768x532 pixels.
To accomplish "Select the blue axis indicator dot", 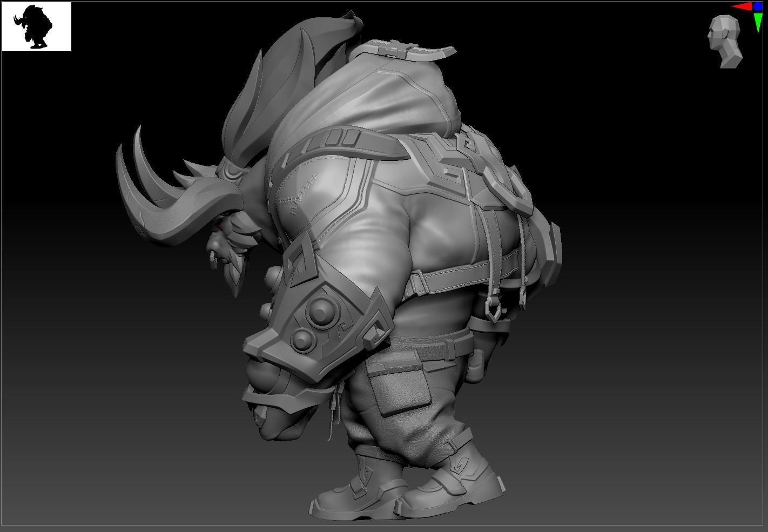I will [x=758, y=6].
